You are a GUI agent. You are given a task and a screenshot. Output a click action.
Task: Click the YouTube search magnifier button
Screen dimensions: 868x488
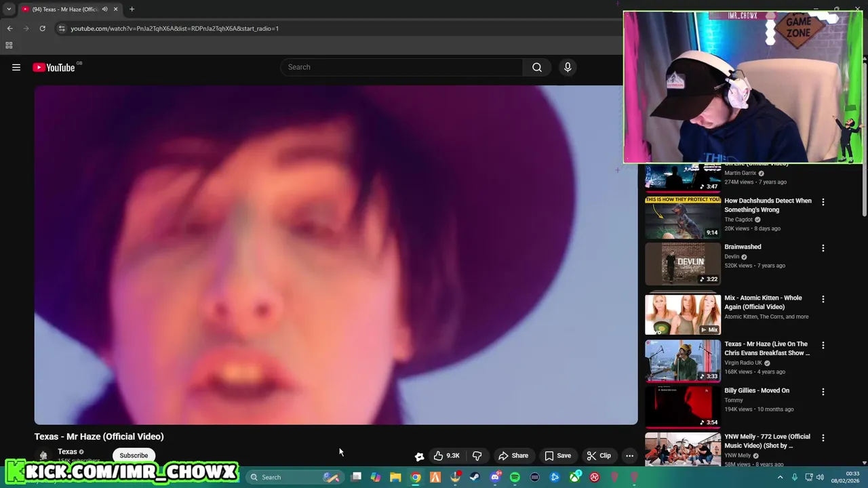point(537,67)
